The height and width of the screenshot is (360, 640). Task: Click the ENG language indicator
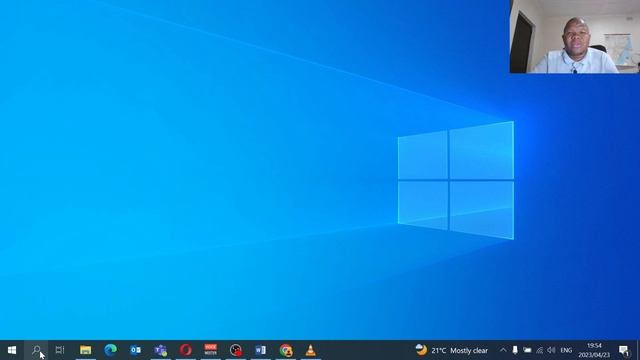pos(566,350)
